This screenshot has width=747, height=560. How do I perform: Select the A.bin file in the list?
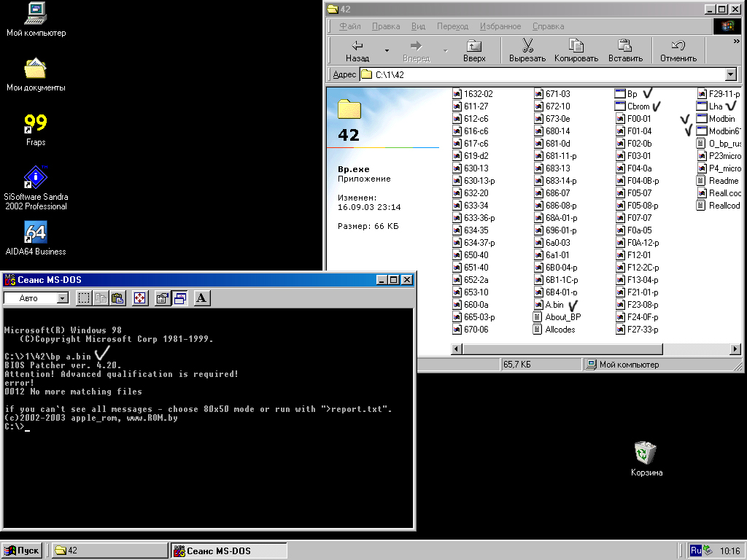tap(554, 305)
